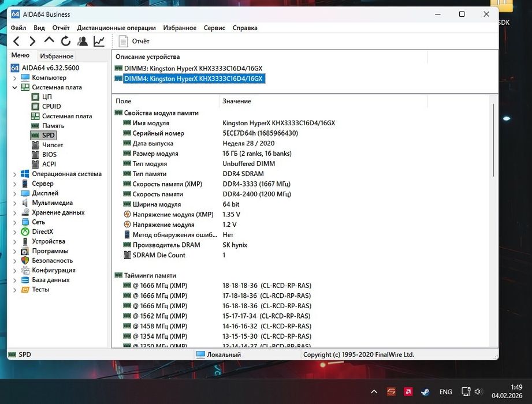Open the Отчёт menu in the menu bar
This screenshot has height=404, width=532.
point(61,28)
